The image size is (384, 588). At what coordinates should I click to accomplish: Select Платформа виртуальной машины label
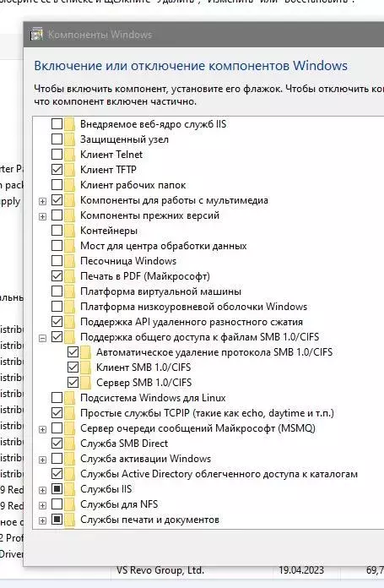point(160,291)
